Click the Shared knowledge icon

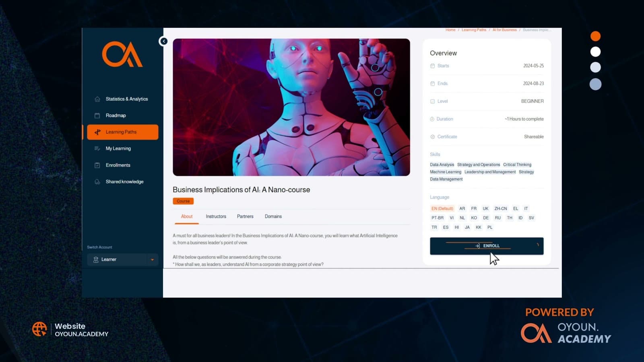[x=97, y=182]
